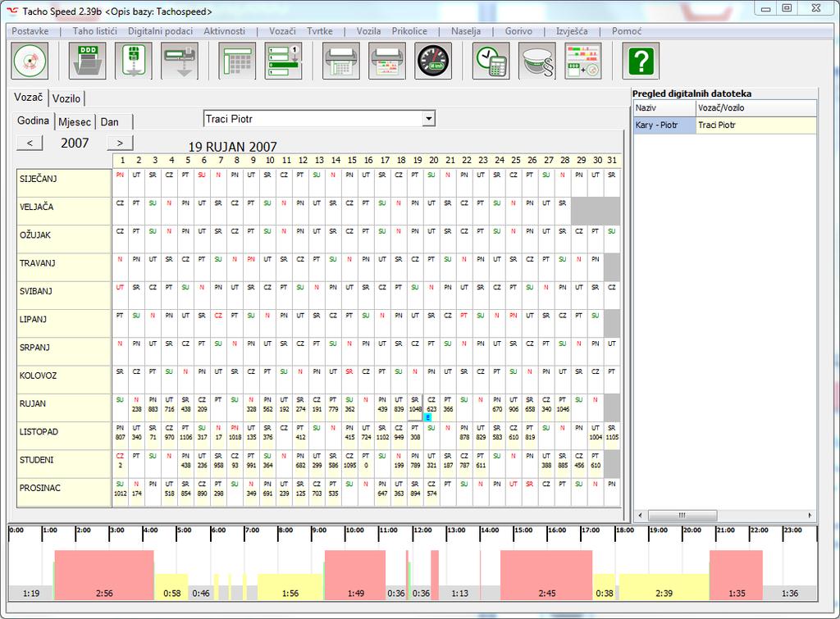
Task: Click the Tacho Speed logo in title bar
Action: pyautogui.click(x=12, y=11)
